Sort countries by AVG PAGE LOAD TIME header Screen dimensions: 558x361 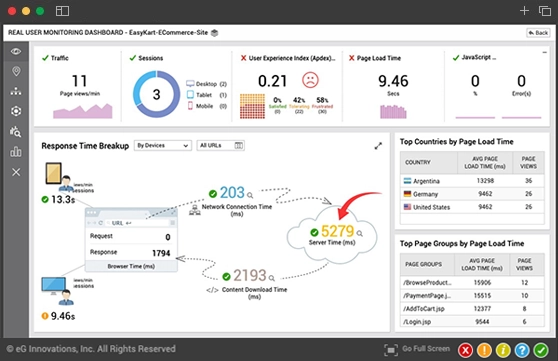485,162
